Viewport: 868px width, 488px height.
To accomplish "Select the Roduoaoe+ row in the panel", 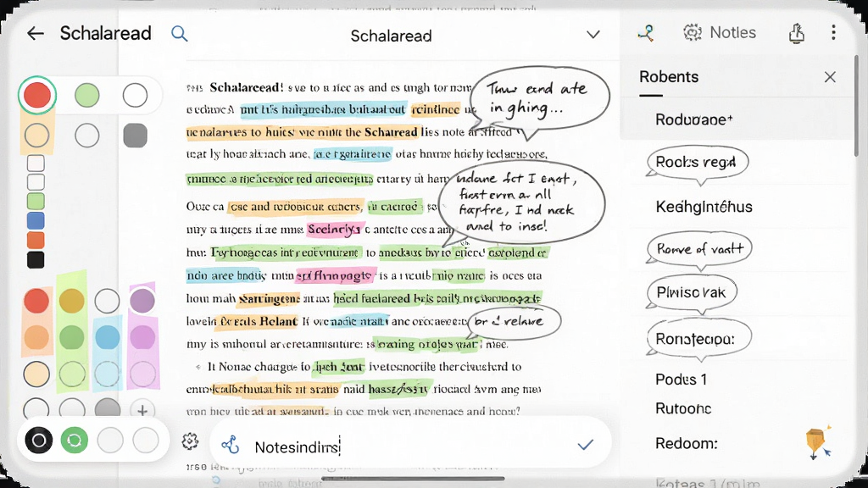I will point(737,119).
